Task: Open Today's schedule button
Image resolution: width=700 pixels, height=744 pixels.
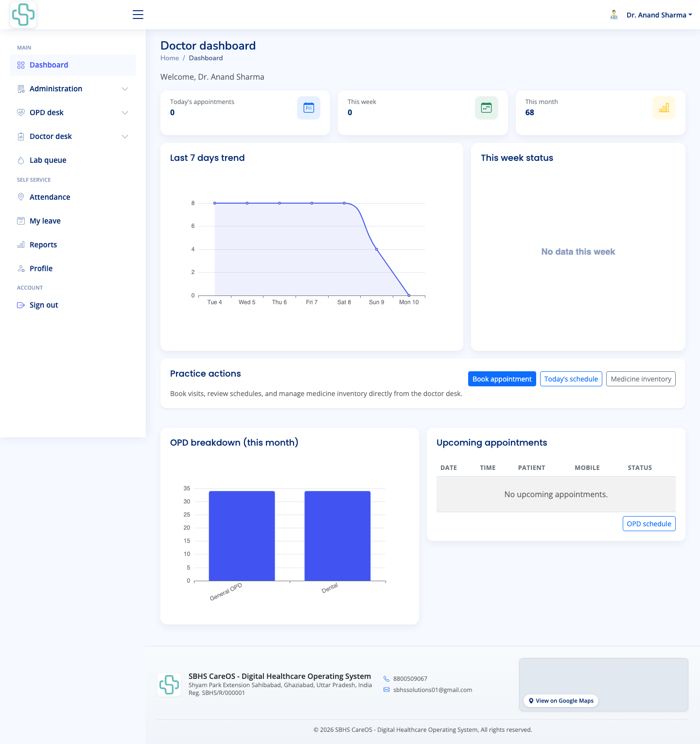Action: coord(571,379)
